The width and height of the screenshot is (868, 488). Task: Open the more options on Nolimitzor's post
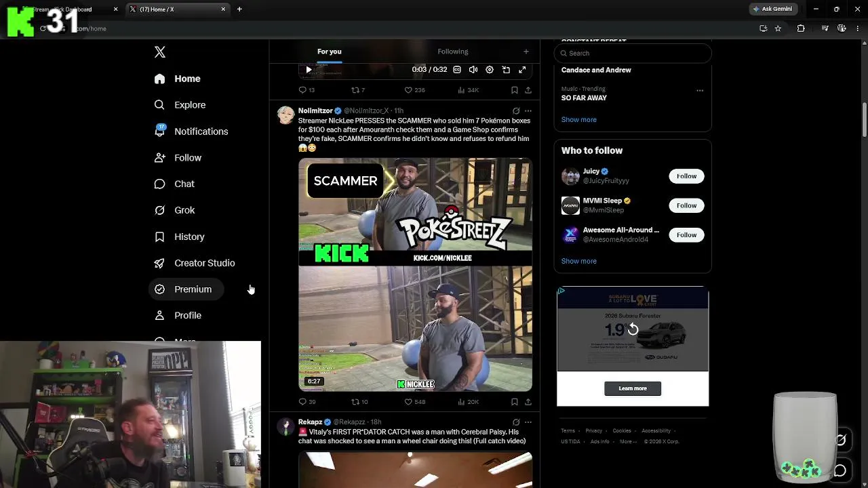(528, 110)
